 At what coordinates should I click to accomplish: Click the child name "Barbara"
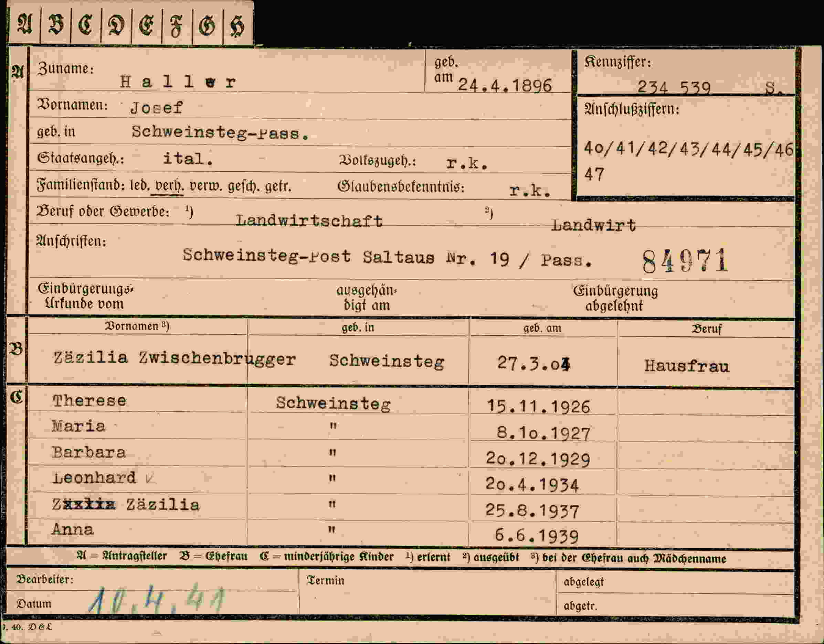(x=89, y=452)
